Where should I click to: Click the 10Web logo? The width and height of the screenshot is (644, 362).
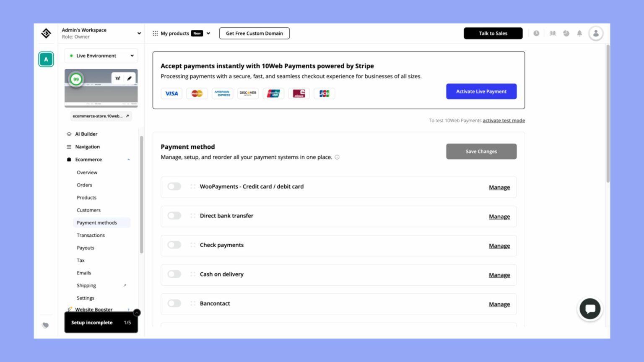coord(46,33)
